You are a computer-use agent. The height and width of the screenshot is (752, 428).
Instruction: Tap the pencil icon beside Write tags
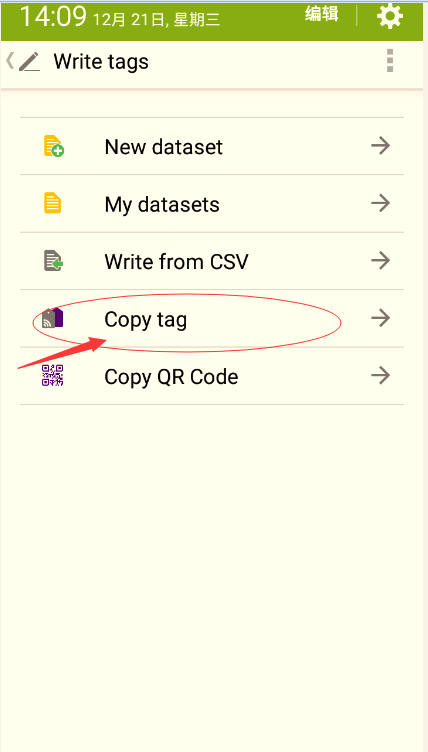click(29, 62)
